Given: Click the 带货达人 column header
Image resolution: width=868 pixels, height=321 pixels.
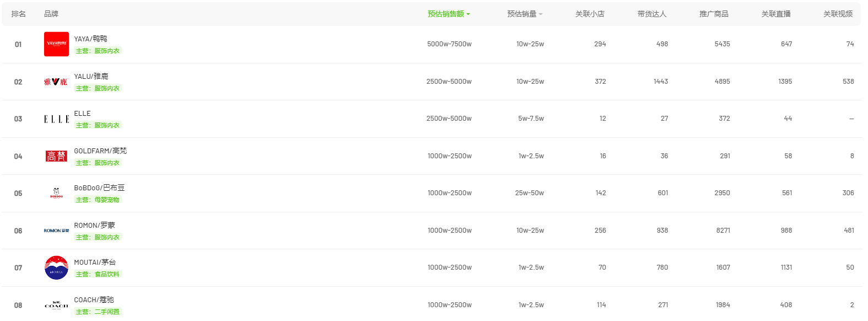Looking at the screenshot, I should [652, 14].
